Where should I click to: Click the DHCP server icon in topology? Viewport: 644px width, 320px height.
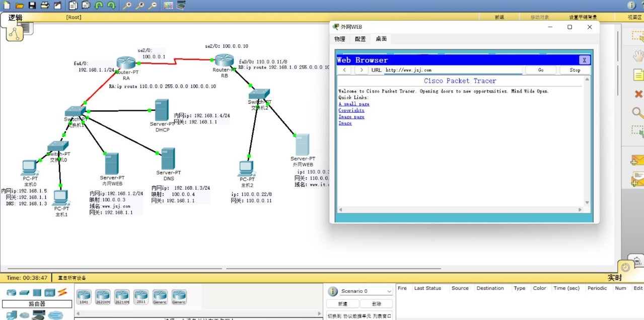(x=161, y=110)
